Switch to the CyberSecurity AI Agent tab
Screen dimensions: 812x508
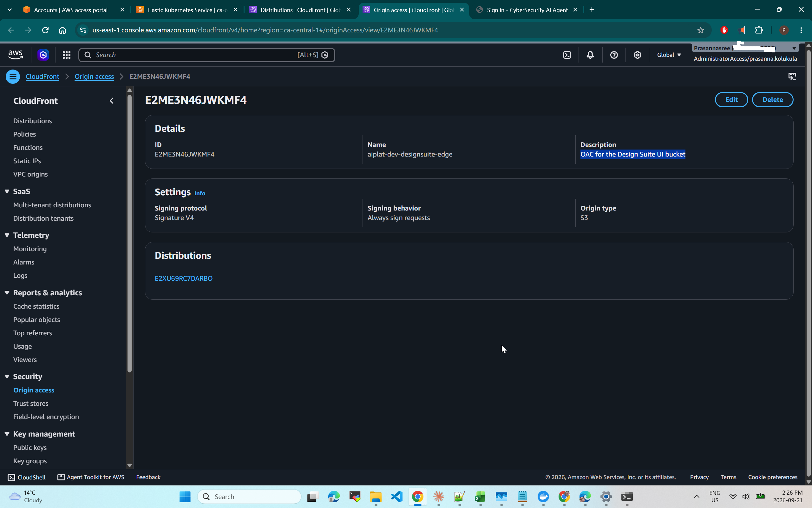[x=527, y=10]
